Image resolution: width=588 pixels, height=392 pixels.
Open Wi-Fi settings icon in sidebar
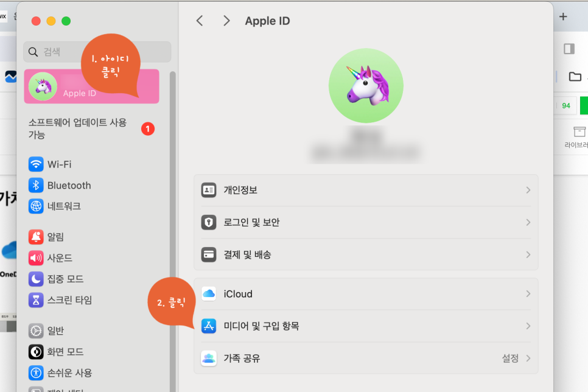click(36, 164)
